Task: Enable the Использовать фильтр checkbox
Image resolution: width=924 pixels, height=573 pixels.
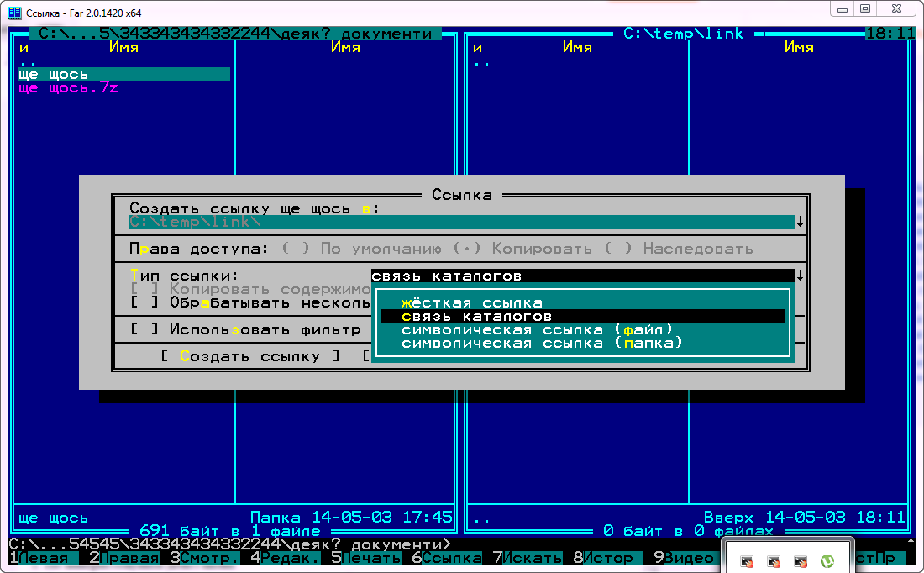Action: [143, 329]
